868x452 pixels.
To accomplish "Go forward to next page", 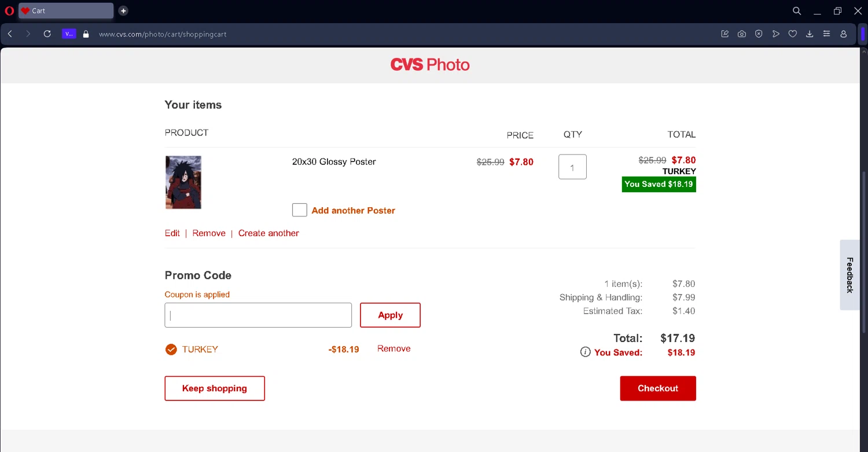I will (28, 34).
